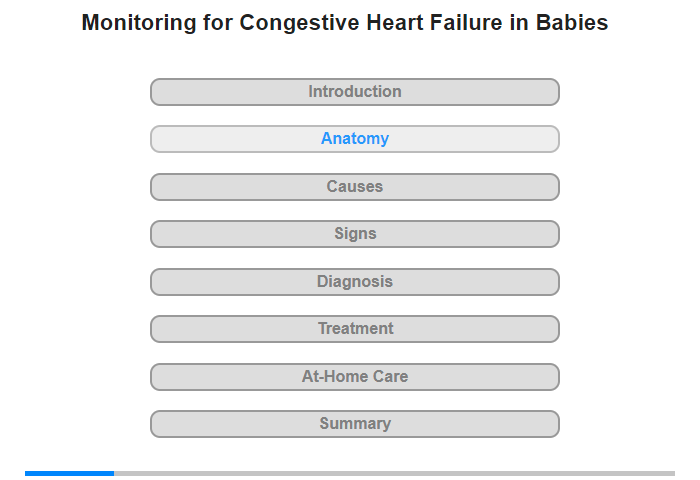Launch the Diagnosis chapter
The width and height of the screenshot is (700, 480).
tap(355, 282)
